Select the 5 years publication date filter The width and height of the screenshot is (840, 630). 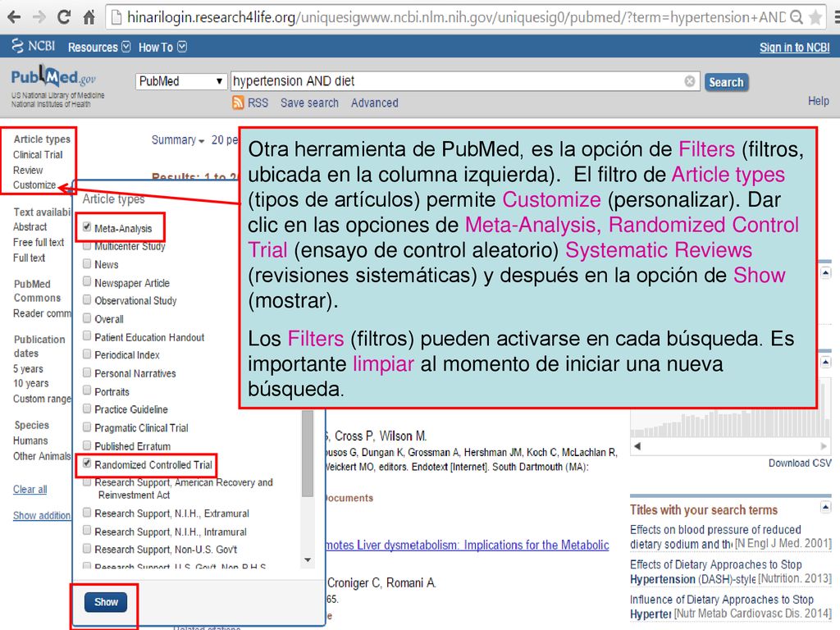(28, 369)
